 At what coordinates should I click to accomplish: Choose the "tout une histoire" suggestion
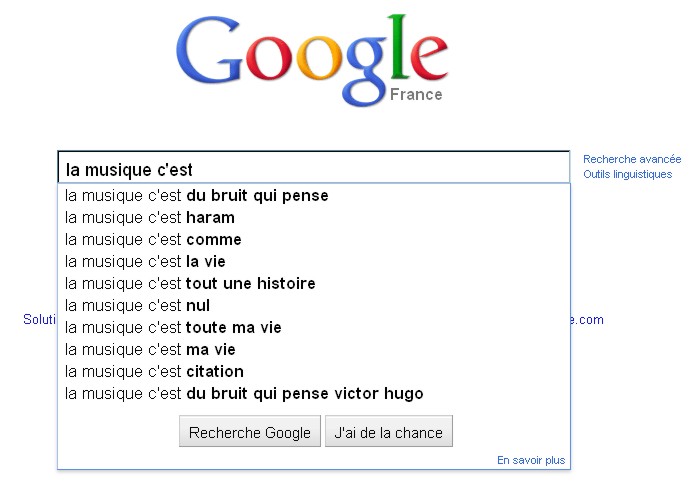[x=190, y=284]
